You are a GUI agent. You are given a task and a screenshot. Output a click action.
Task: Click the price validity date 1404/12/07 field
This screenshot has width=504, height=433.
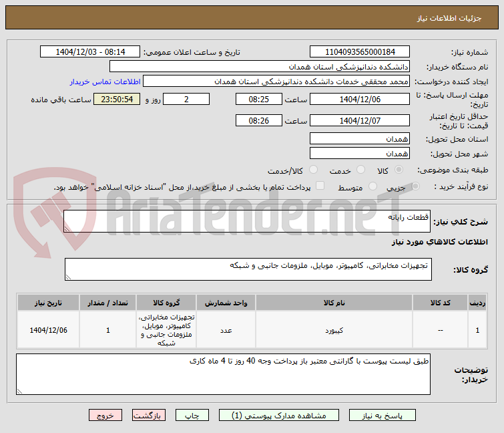click(x=360, y=120)
